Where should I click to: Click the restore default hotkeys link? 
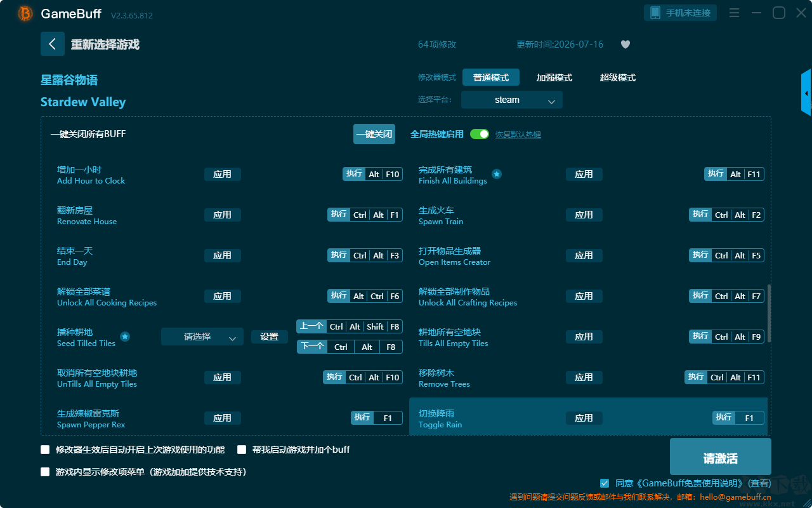tap(518, 135)
